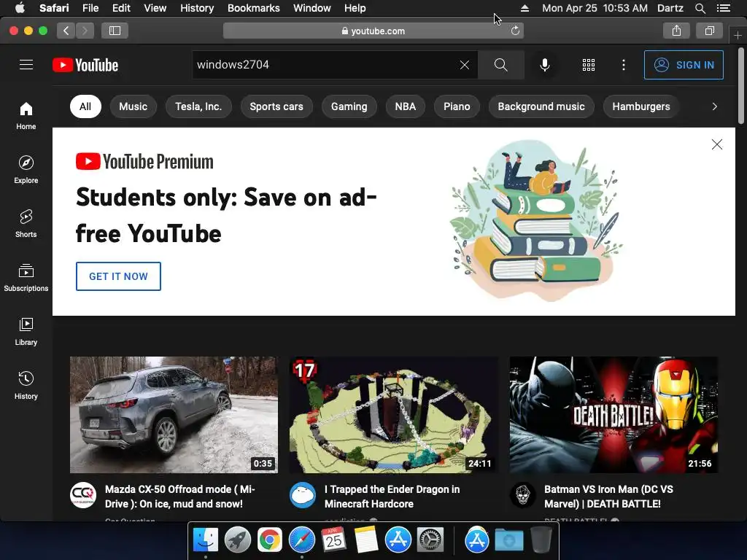Open the File menu

click(x=90, y=8)
